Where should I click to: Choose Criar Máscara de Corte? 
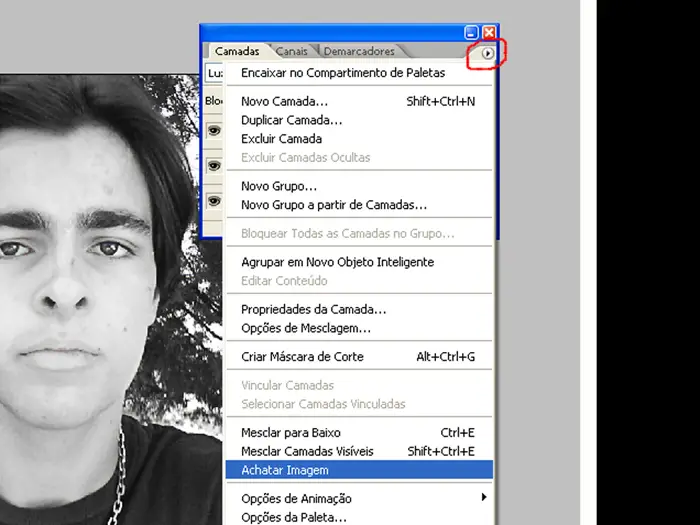click(x=302, y=357)
